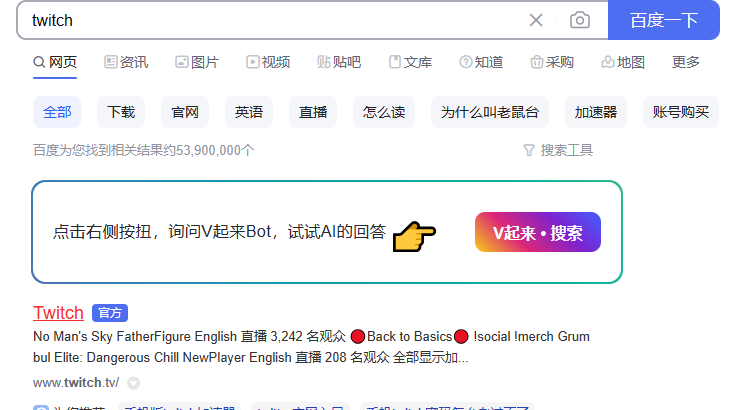Screen dimensions: 735x410
Task: Choose the 加速器 filter chip
Action: tap(596, 112)
